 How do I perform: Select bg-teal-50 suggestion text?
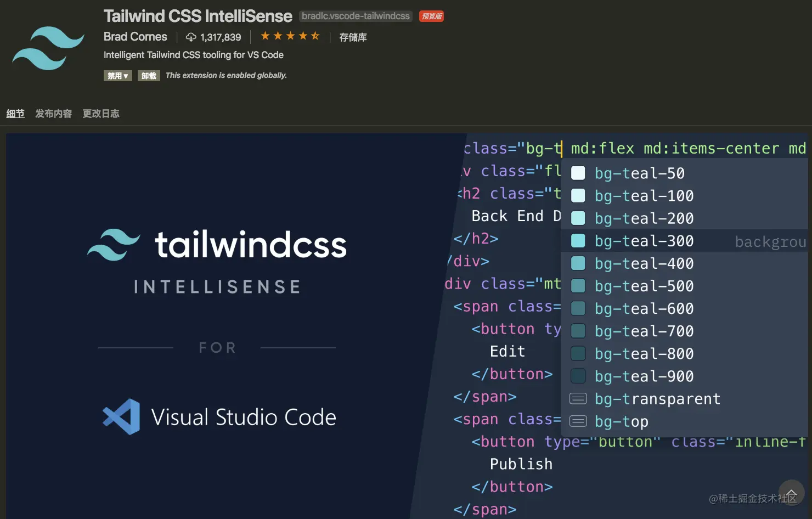pos(640,173)
